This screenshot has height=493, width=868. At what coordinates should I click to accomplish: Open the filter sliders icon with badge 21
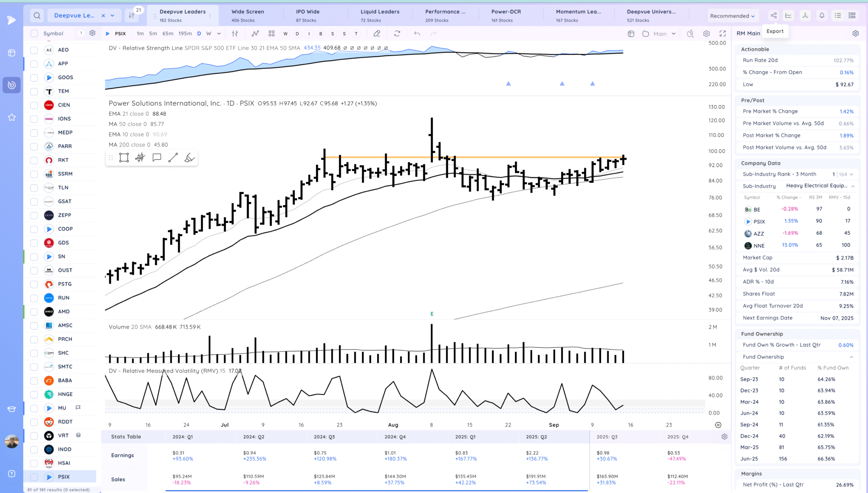(x=132, y=16)
